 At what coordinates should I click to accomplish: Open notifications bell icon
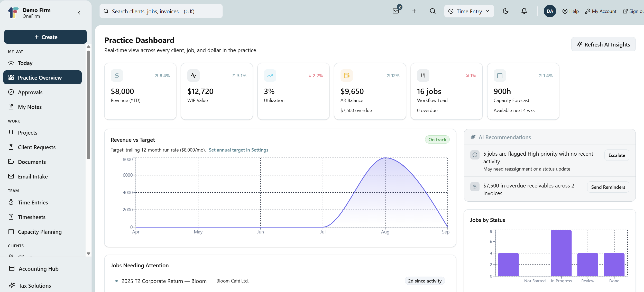coord(524,11)
